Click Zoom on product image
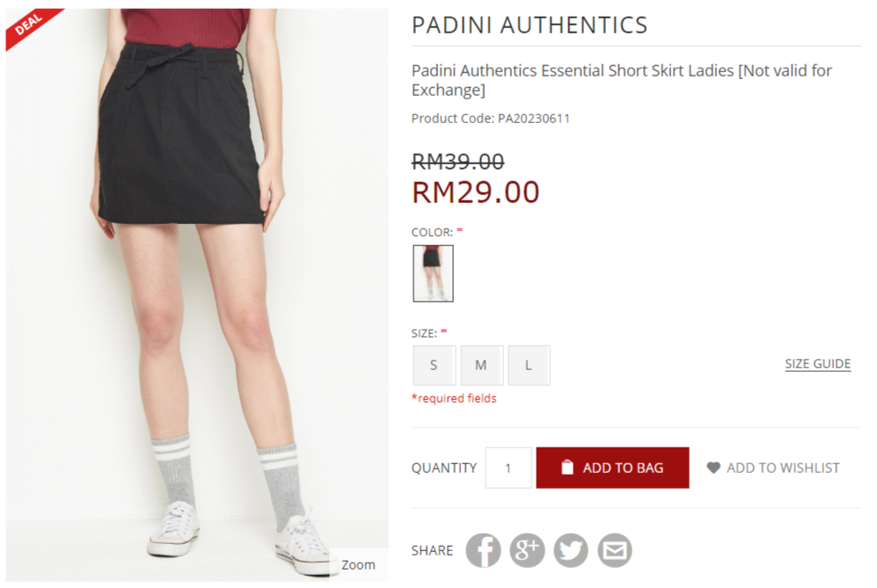The image size is (877, 588). [x=359, y=565]
